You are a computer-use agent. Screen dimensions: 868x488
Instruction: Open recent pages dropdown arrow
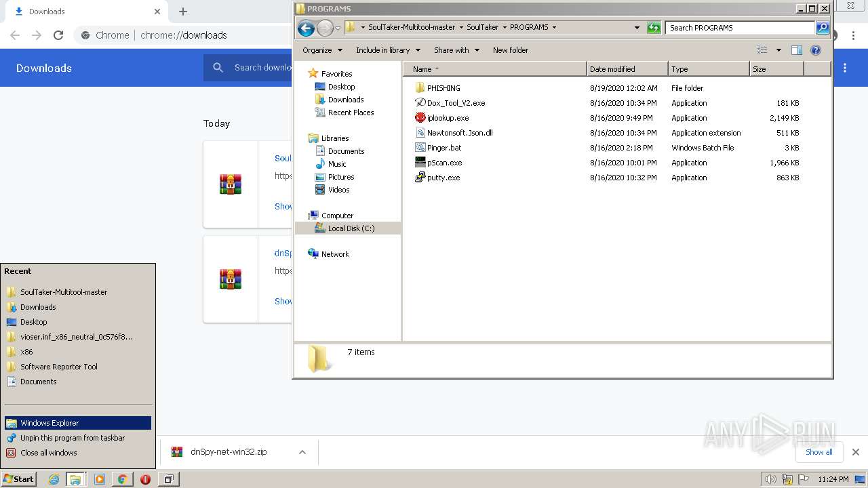[x=338, y=28]
